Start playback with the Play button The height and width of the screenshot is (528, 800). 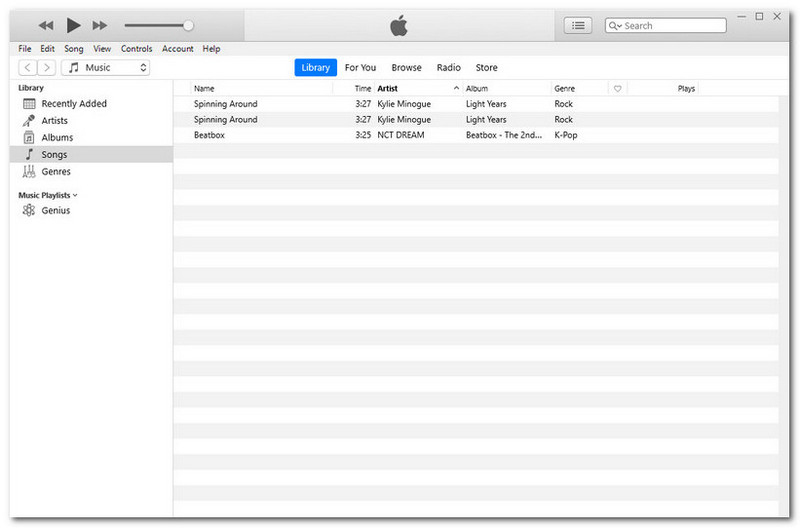coord(73,25)
